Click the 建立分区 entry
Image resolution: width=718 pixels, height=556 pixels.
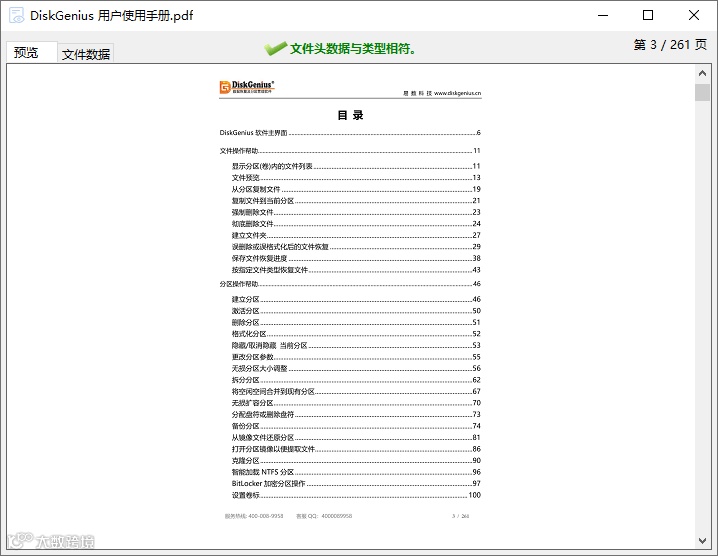pos(356,300)
